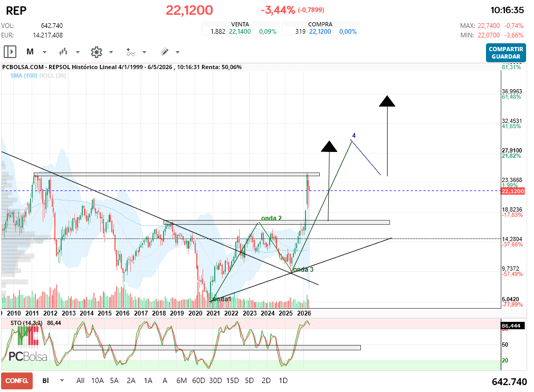This screenshot has width=534, height=392.
Task: Choose the 10A time range
Action: pos(98,380)
